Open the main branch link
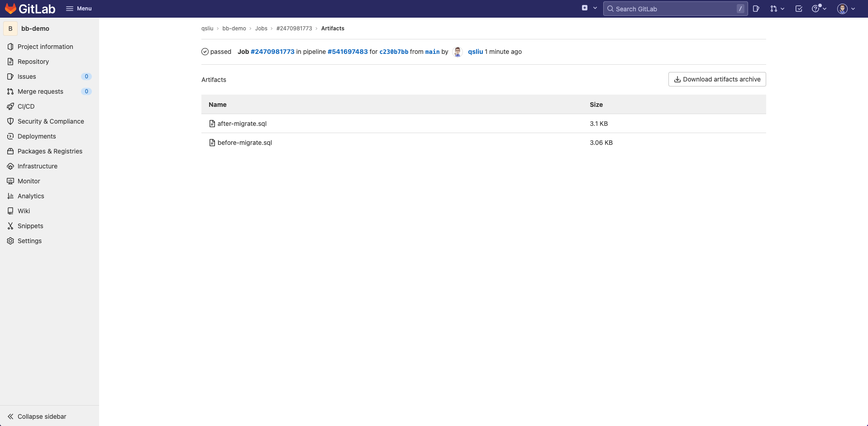 (x=432, y=52)
